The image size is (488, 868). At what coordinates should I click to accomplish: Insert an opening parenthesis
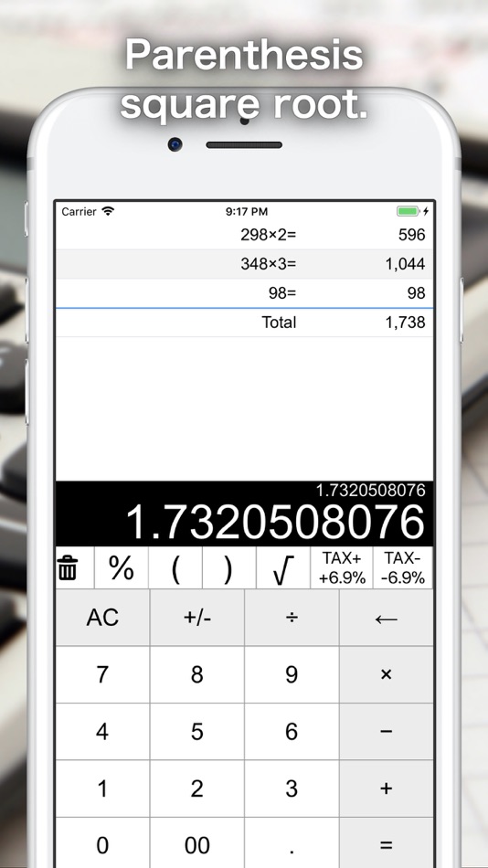point(175,568)
